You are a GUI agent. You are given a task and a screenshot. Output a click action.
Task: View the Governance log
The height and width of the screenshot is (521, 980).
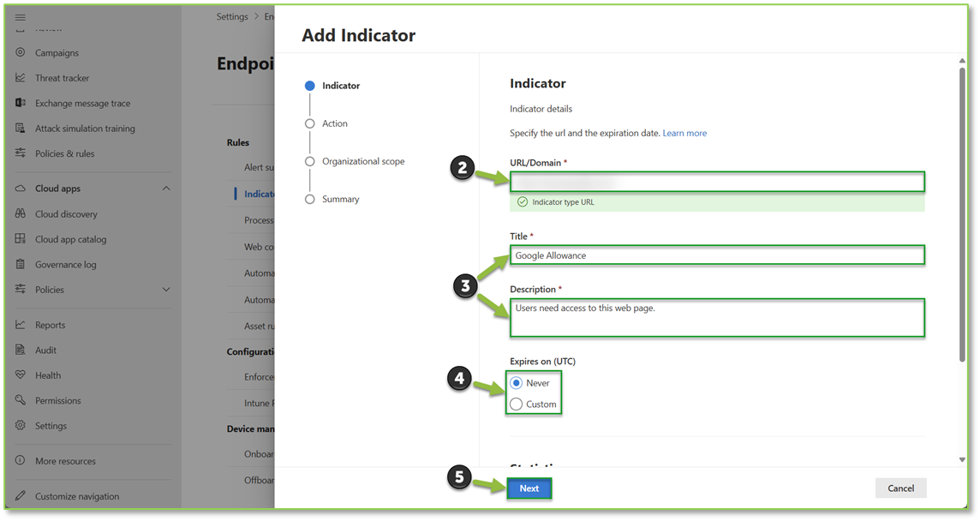point(66,264)
